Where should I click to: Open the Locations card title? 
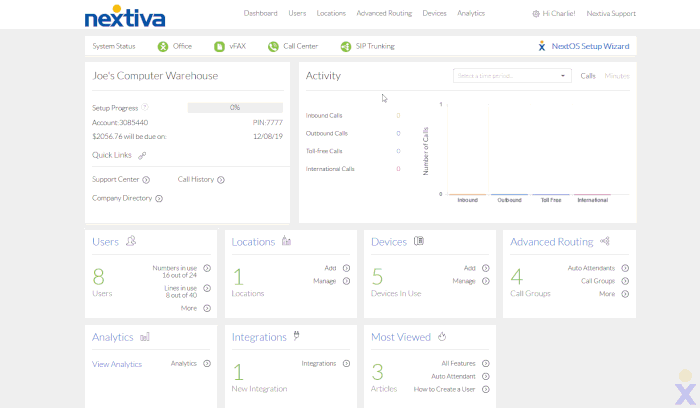point(253,242)
